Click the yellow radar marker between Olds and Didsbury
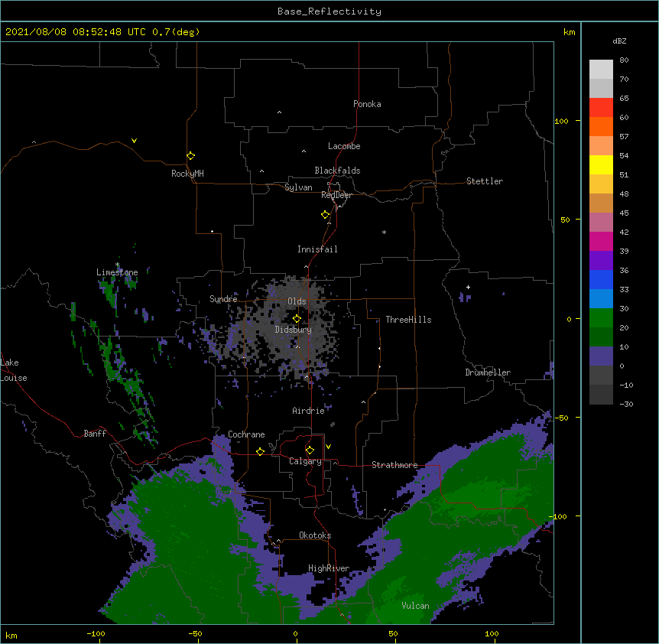 (x=297, y=319)
